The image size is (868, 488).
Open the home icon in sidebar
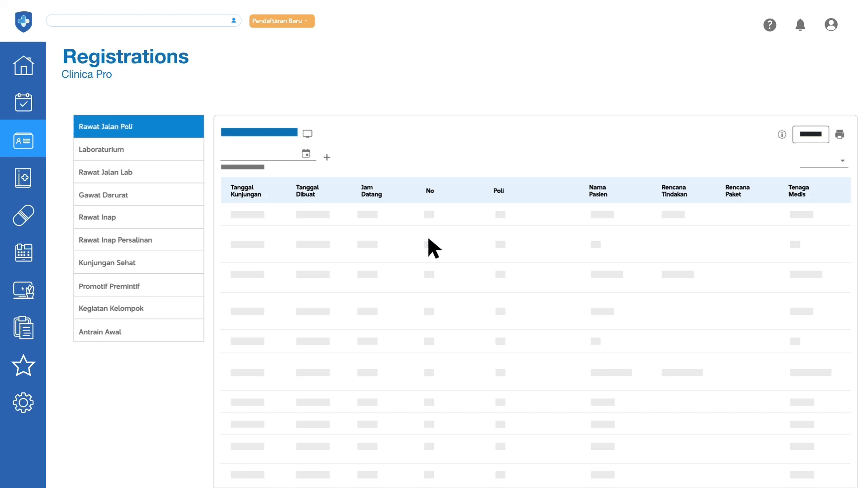tap(23, 66)
